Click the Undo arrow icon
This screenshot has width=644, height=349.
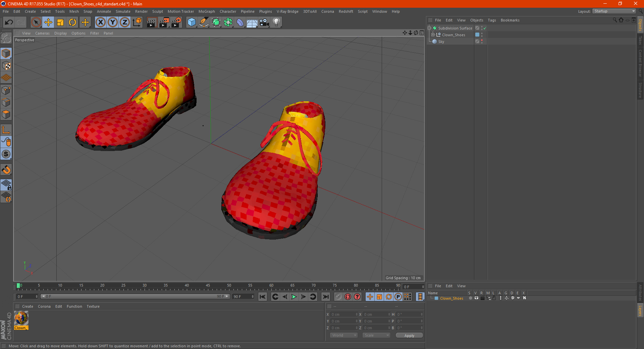coord(9,22)
